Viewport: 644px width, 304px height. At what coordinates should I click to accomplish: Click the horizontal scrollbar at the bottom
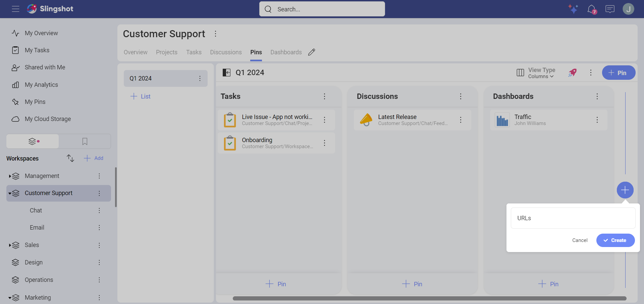[429, 298]
